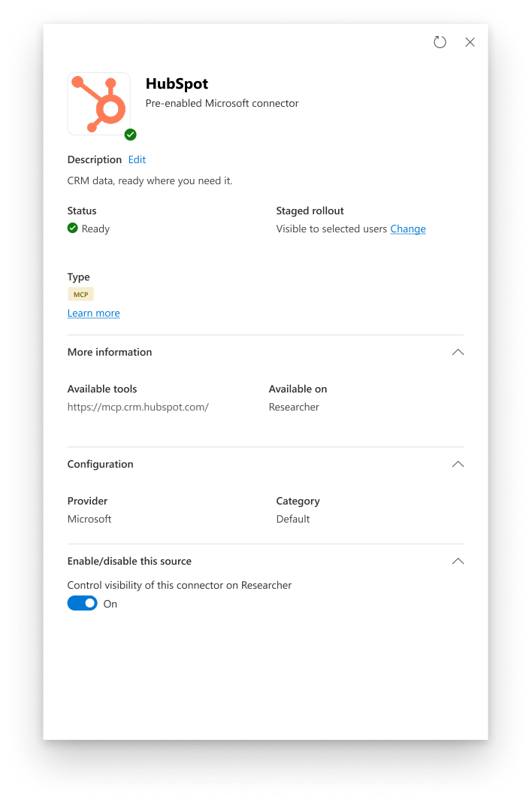
Task: Open the Learn more link
Action: tap(94, 313)
